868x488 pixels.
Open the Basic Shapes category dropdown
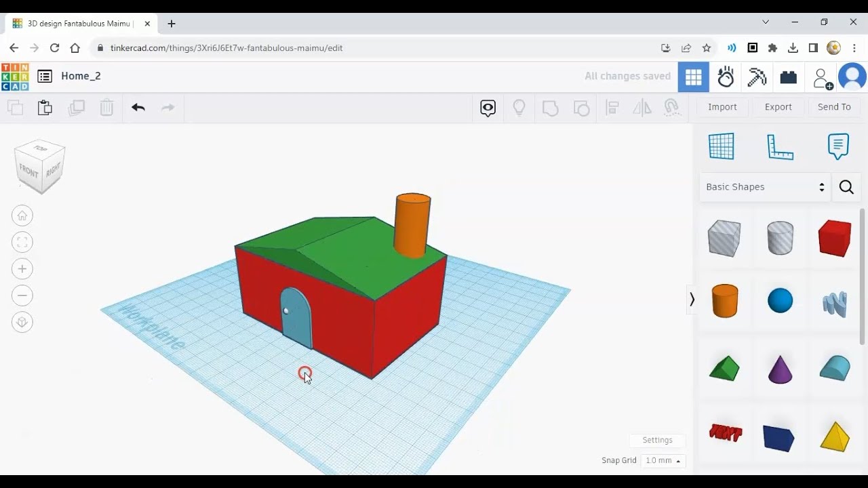(x=765, y=187)
